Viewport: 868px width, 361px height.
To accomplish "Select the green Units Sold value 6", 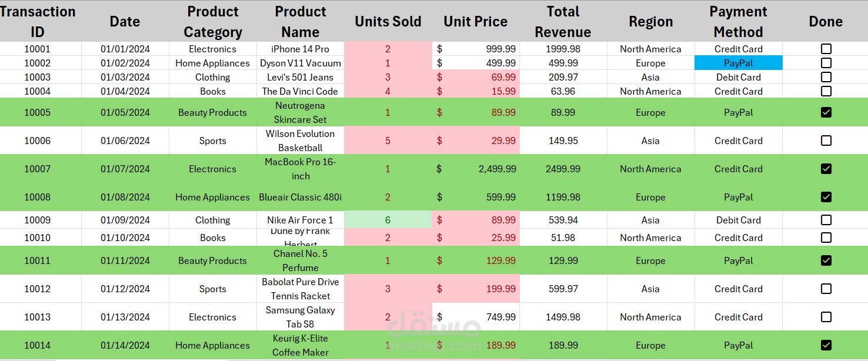I will (x=388, y=220).
